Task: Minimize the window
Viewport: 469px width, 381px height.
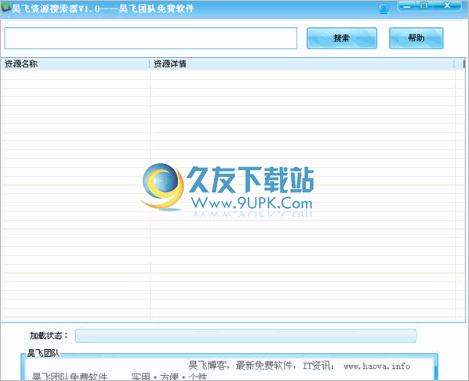Action: click(x=407, y=6)
